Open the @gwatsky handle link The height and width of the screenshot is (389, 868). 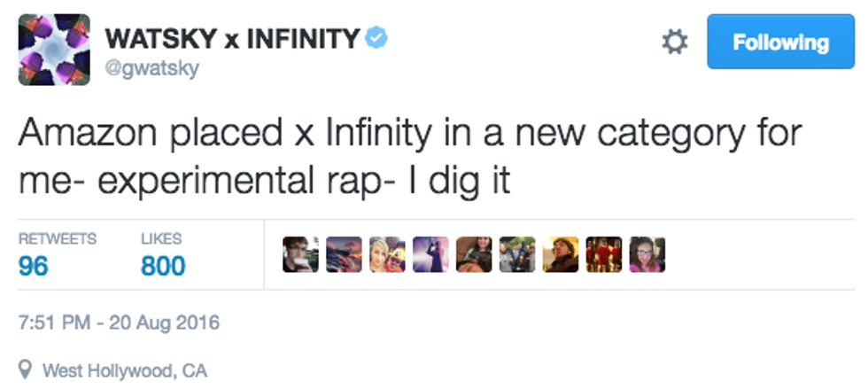coord(151,69)
